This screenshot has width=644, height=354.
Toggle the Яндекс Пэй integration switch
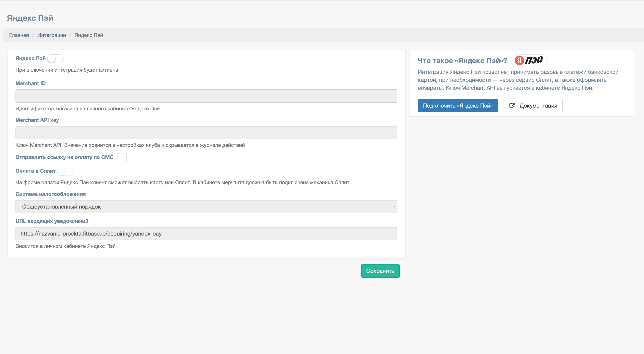[55, 59]
